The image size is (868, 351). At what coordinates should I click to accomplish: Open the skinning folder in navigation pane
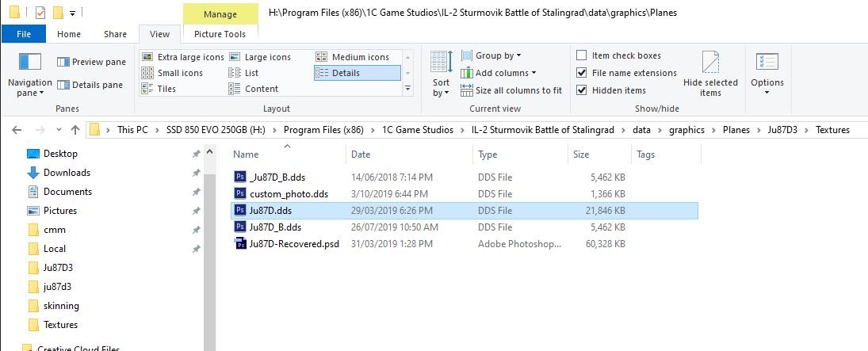tap(61, 306)
